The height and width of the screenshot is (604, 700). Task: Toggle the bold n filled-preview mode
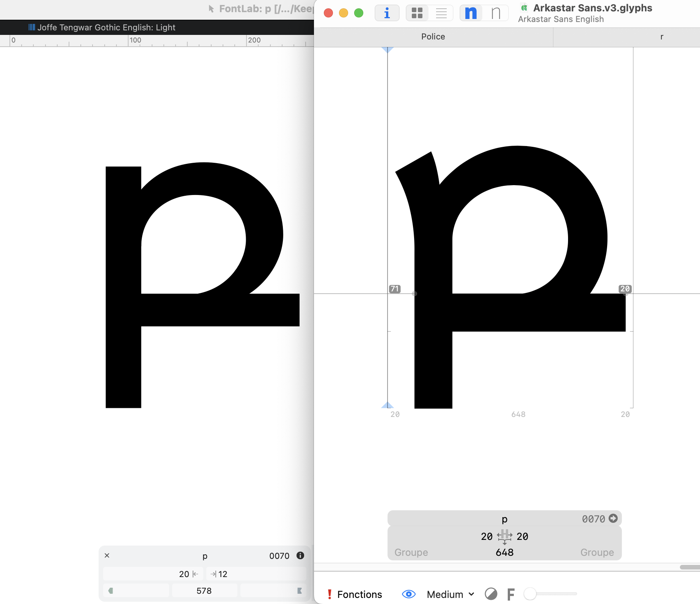point(471,13)
